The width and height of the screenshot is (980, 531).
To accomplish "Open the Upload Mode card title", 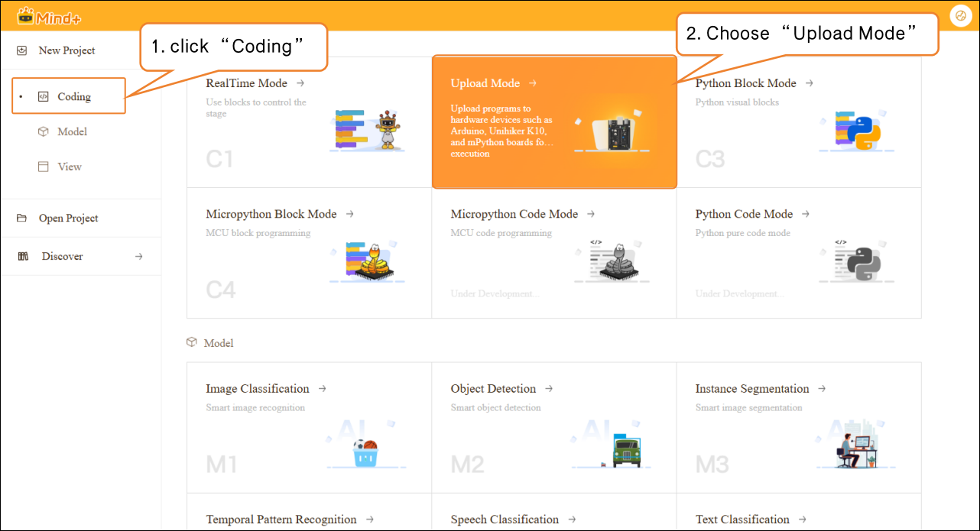I will 485,83.
